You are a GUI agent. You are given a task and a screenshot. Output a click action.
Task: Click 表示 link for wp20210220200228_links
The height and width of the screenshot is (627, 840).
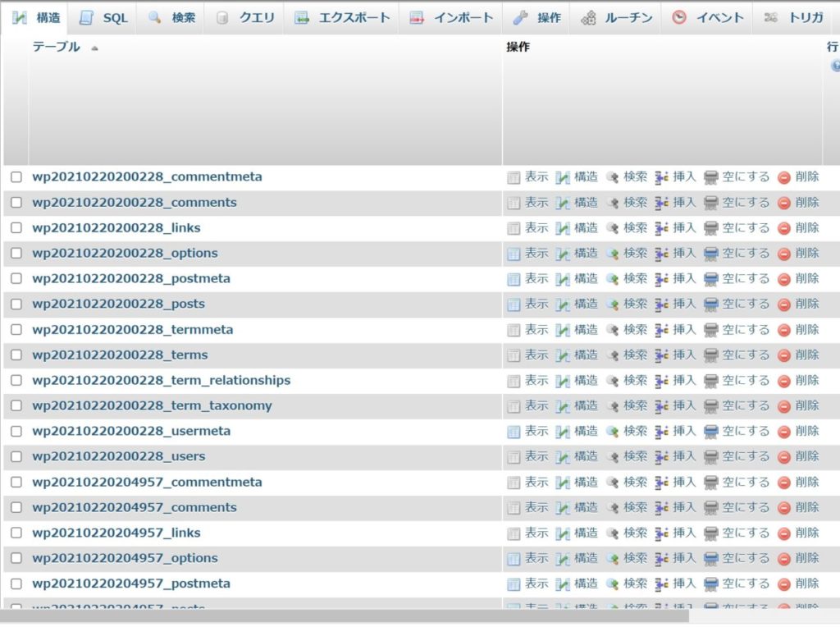[536, 228]
